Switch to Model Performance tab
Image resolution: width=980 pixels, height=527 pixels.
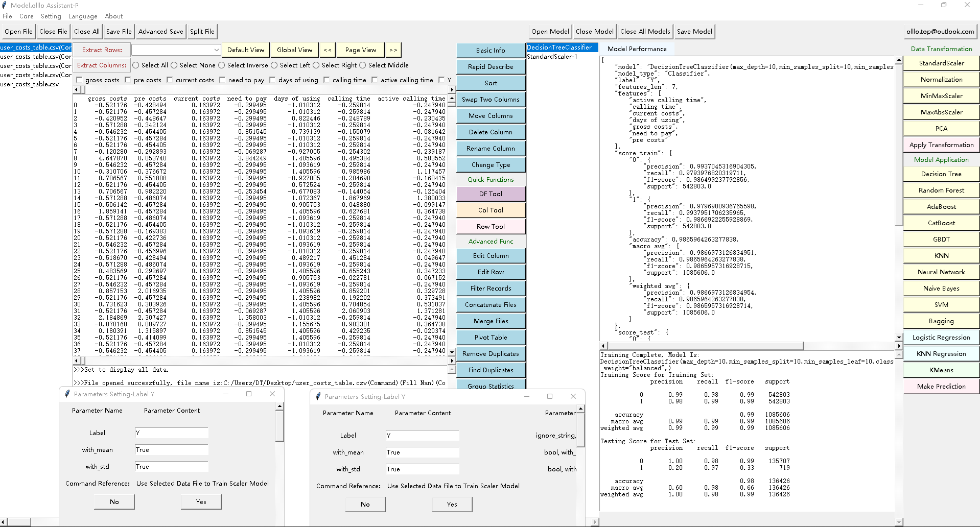[x=637, y=49]
